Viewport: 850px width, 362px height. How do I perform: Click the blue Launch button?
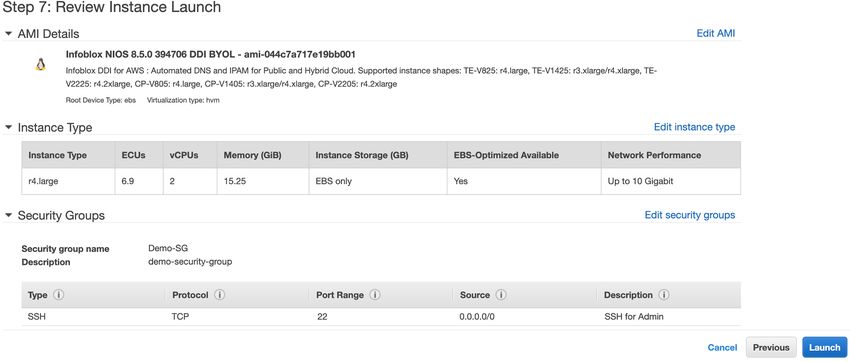point(825,347)
